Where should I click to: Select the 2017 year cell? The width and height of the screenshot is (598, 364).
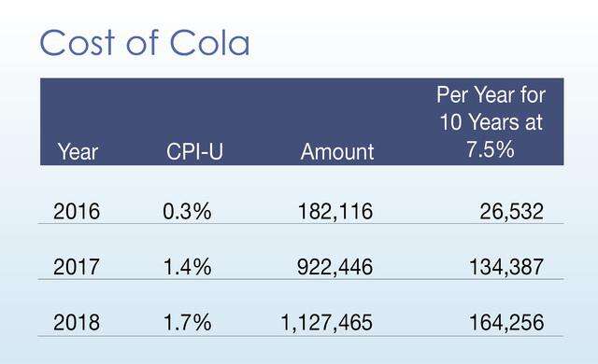(77, 267)
